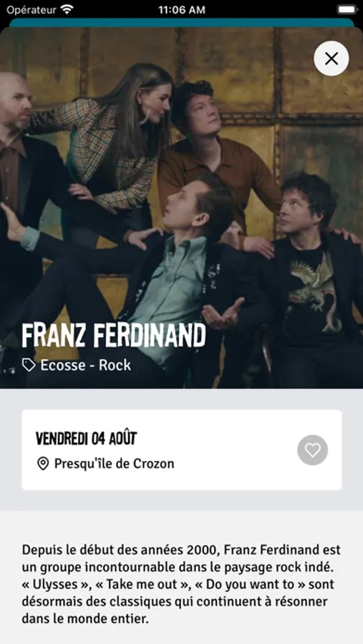Tap the tag icon beside Ecosse - Rock
Screen dimensions: 363x644
coord(29,365)
